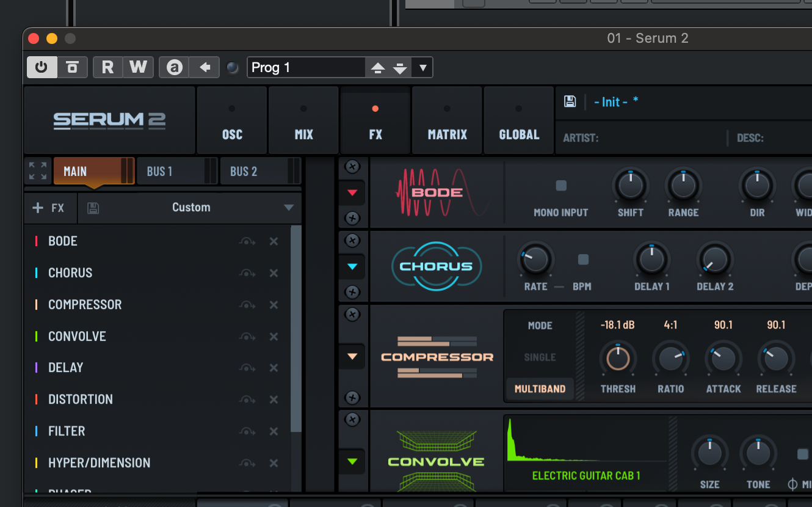812x507 pixels.
Task: Click the save preset disk icon beside Init
Action: click(x=570, y=101)
